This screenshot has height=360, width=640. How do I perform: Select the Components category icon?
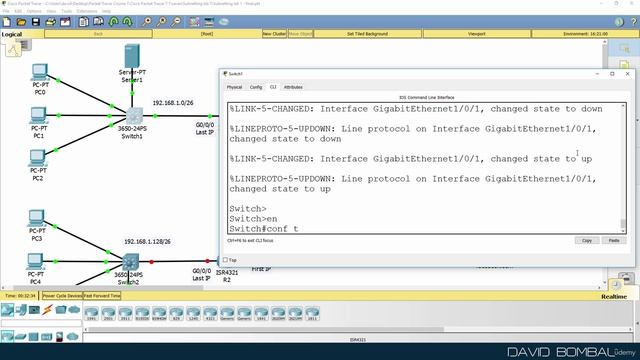click(x=34, y=310)
